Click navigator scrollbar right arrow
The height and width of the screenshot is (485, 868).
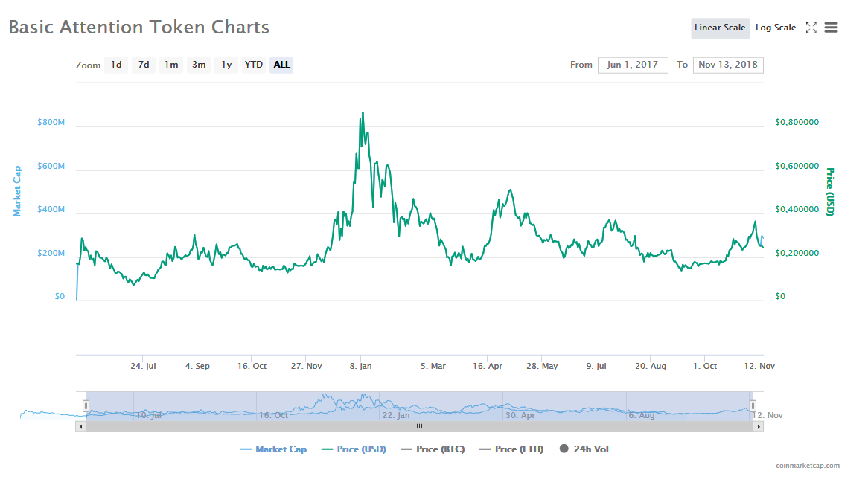[x=759, y=426]
